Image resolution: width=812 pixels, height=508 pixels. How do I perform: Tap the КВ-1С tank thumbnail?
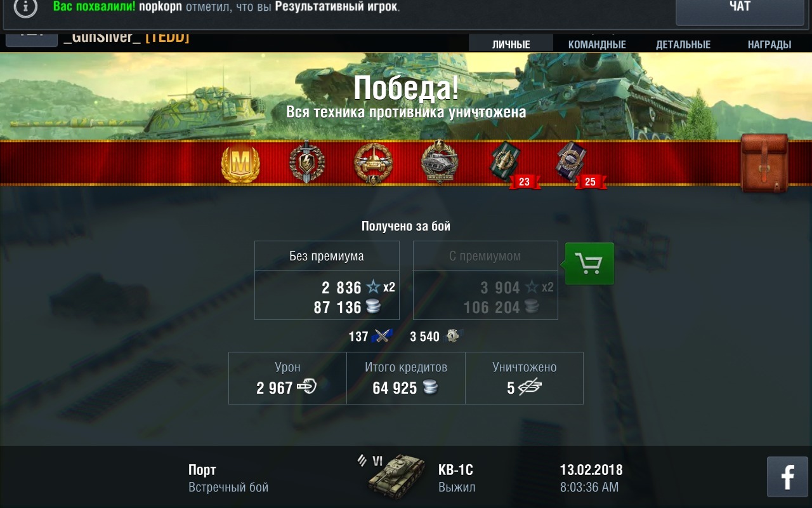pyautogui.click(x=396, y=476)
